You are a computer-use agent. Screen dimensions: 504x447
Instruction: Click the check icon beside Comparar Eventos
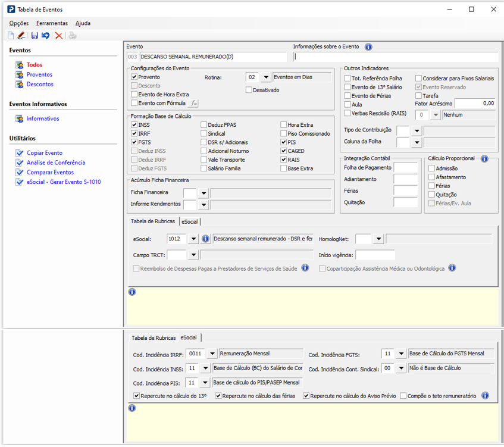point(20,173)
